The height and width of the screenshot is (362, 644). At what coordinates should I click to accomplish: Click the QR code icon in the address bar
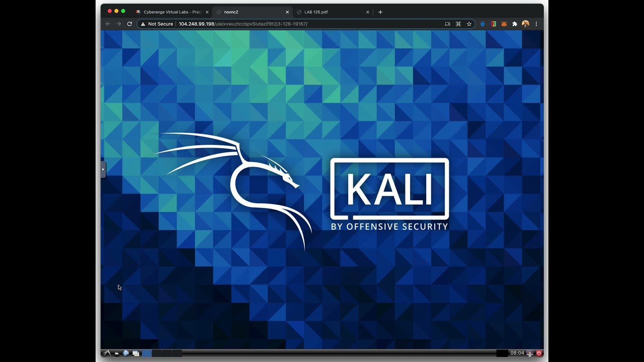point(458,24)
